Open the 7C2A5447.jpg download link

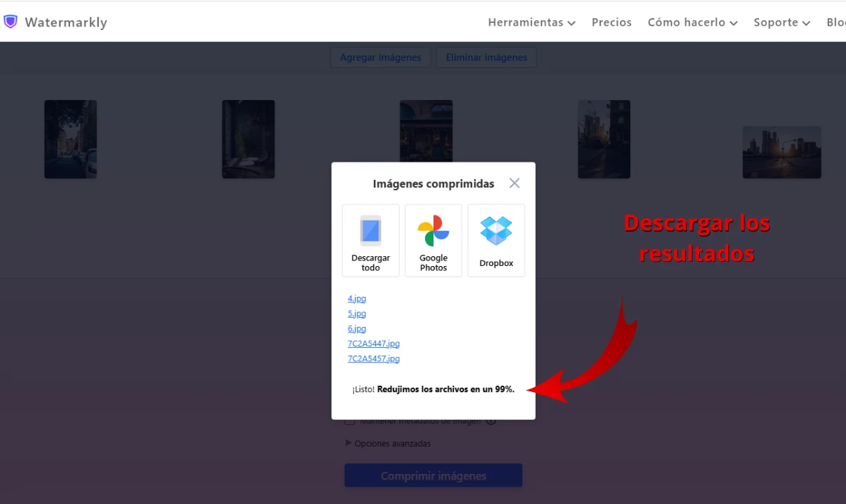[373, 344]
